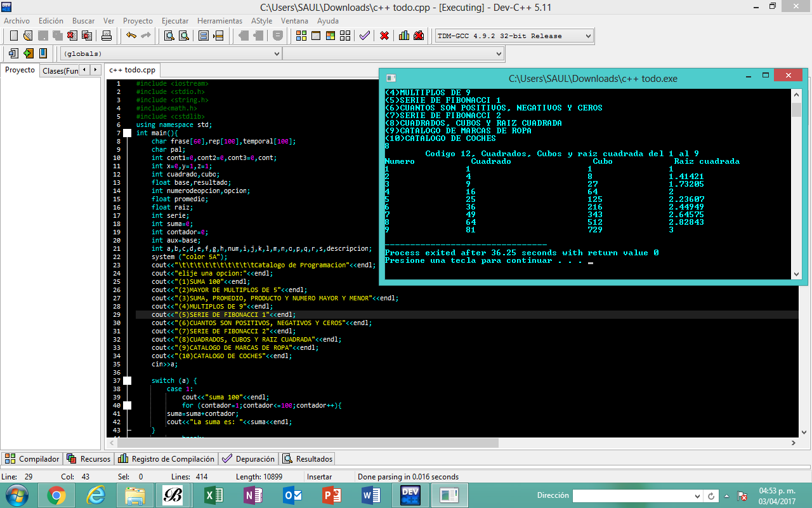Open profiling analysis with the chart icon
Viewport: 812px width, 508px height.
pyautogui.click(x=404, y=36)
